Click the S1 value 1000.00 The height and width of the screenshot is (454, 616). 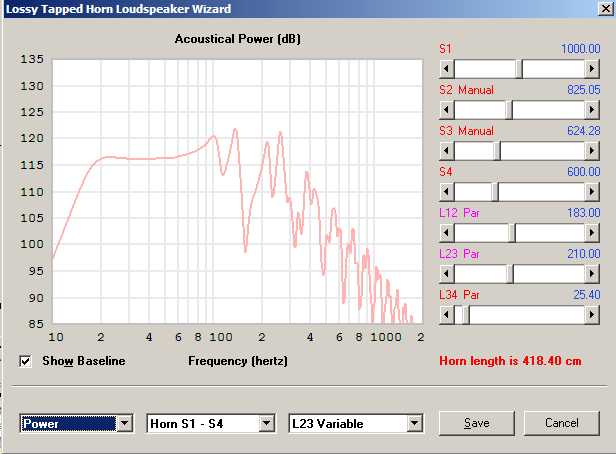(580, 49)
